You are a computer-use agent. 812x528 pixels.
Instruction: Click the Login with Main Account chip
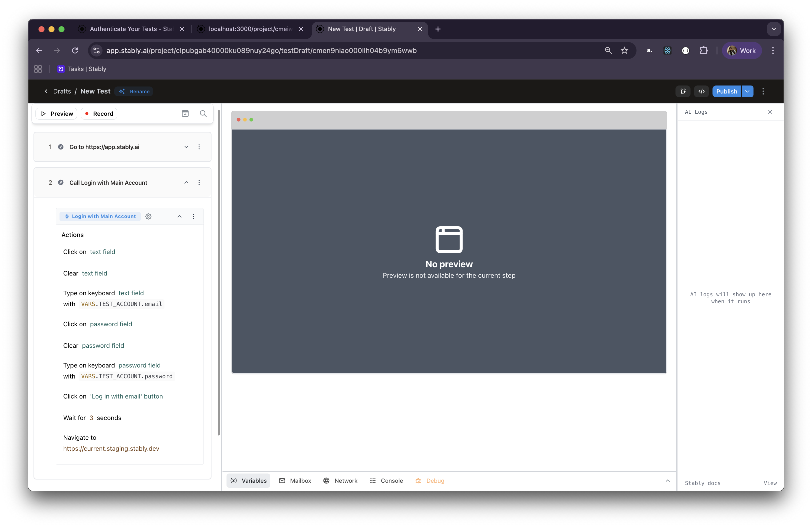[x=100, y=216]
